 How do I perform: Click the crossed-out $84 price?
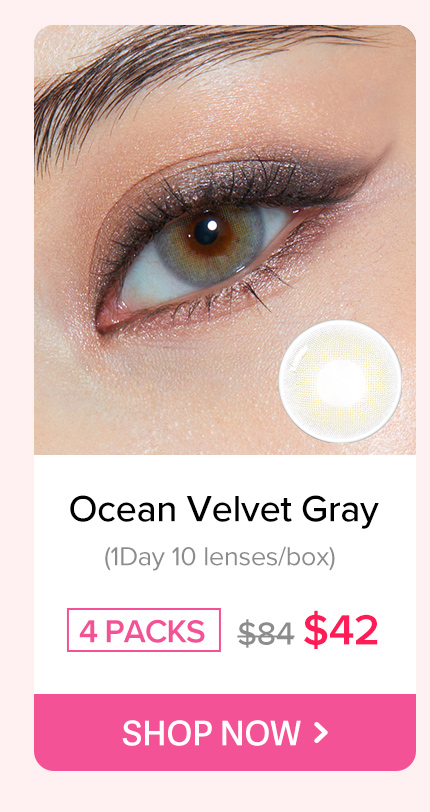pyautogui.click(x=266, y=633)
